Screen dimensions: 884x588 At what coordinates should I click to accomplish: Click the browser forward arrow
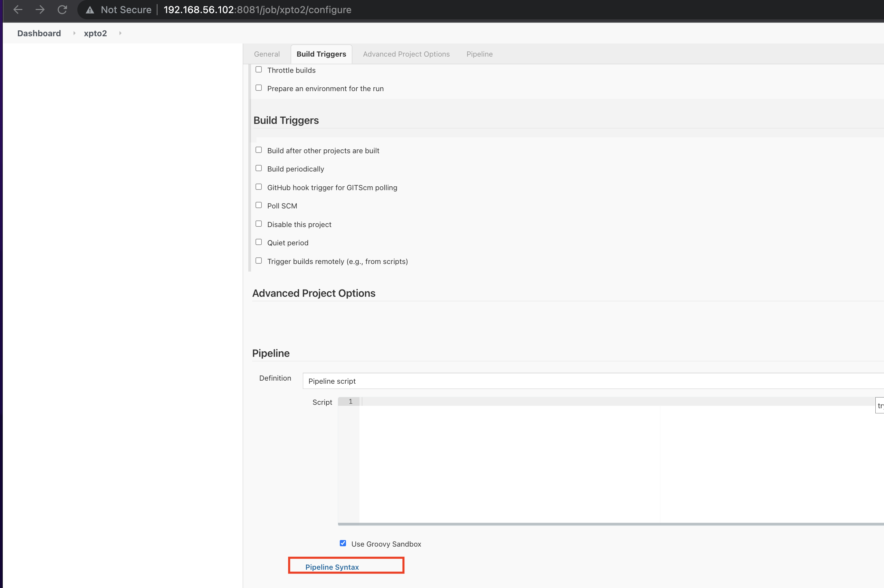[x=40, y=10]
